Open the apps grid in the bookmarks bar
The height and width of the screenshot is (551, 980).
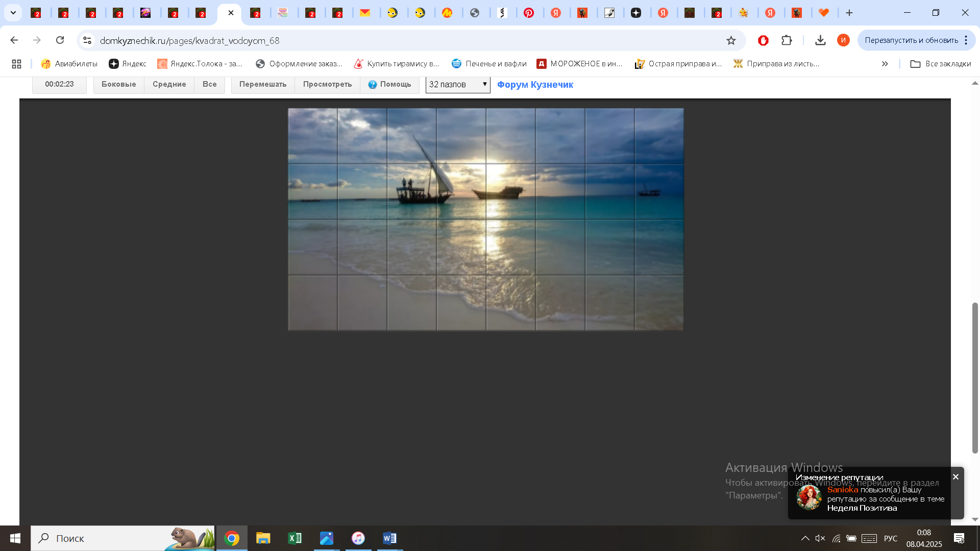(16, 64)
